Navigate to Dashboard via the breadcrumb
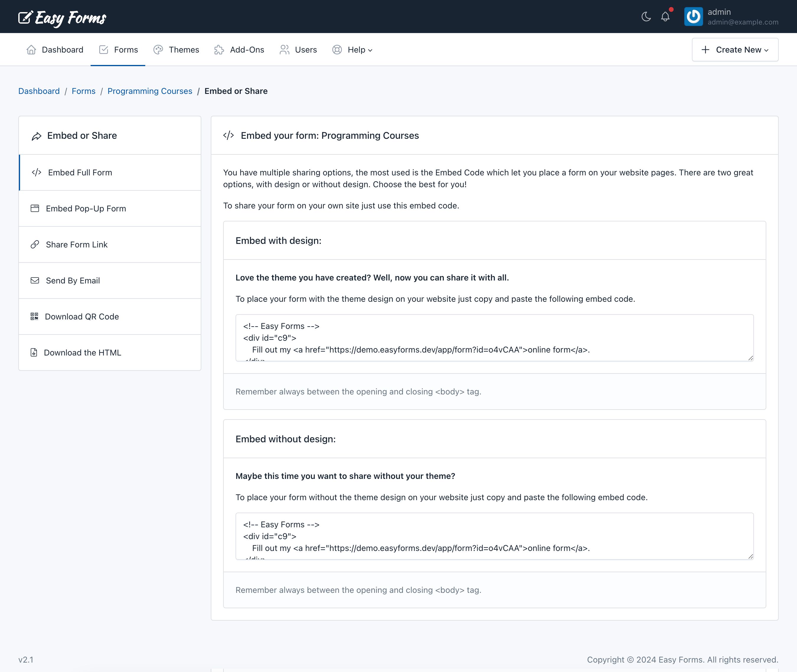 [x=39, y=91]
